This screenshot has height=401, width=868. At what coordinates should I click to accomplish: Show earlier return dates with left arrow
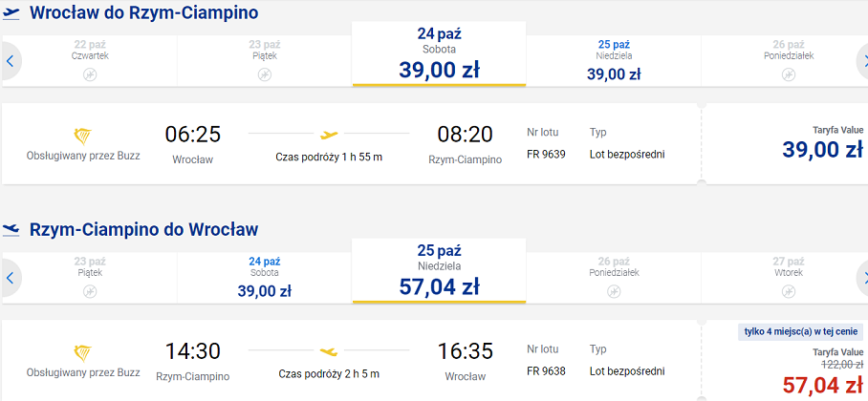click(10, 278)
